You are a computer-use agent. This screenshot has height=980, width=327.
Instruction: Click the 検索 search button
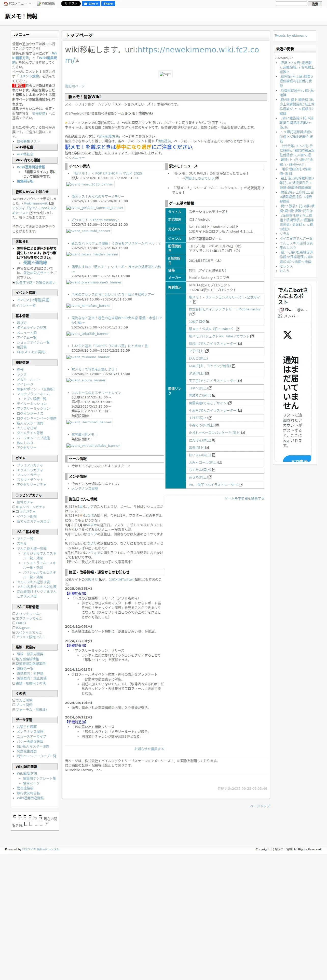[x=315, y=4]
